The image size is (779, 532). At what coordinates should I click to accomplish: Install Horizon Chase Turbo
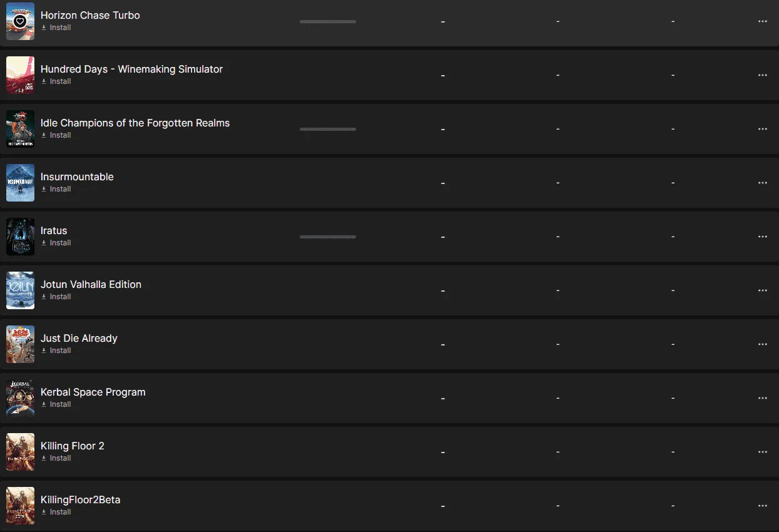[x=56, y=28]
